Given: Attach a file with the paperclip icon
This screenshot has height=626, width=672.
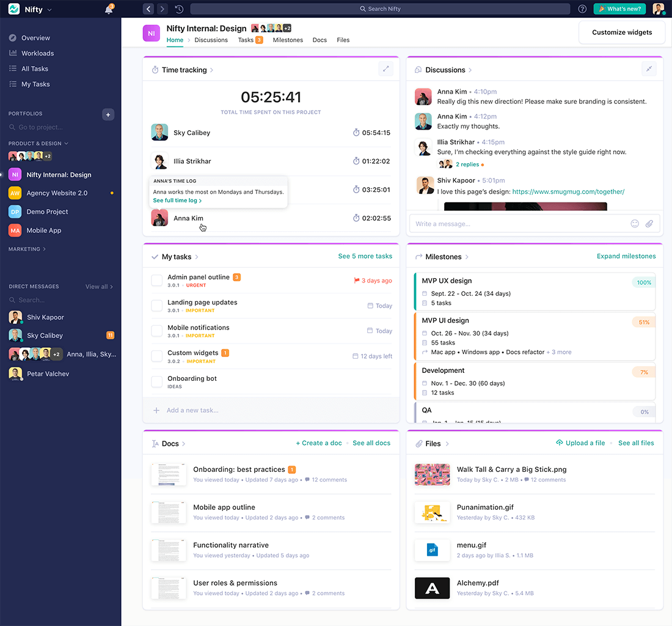Looking at the screenshot, I should point(649,223).
